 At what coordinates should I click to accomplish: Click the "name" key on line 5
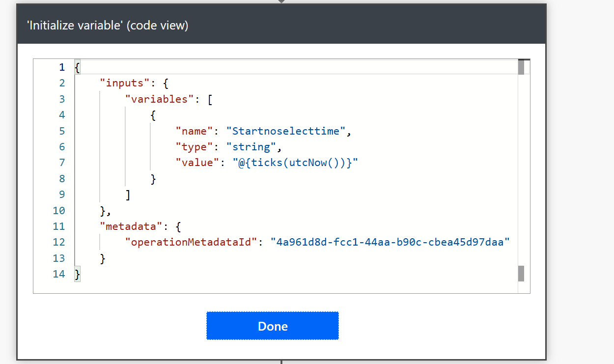pos(195,131)
